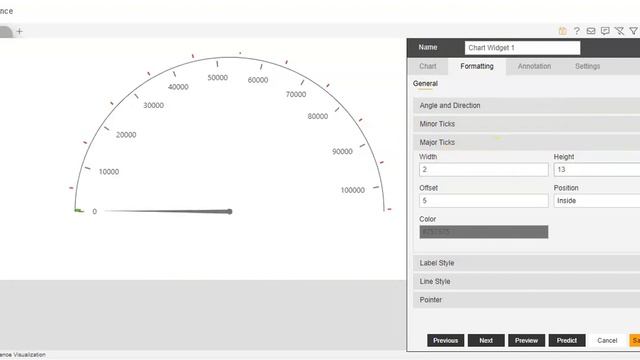640x360 pixels.
Task: Go to the Settings tab
Action: pos(587,66)
